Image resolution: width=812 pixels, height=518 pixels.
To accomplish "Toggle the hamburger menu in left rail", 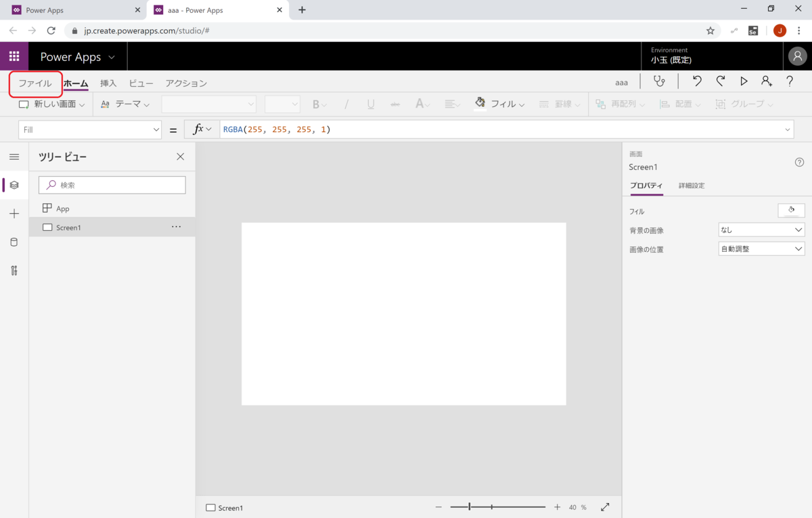I will 14,157.
